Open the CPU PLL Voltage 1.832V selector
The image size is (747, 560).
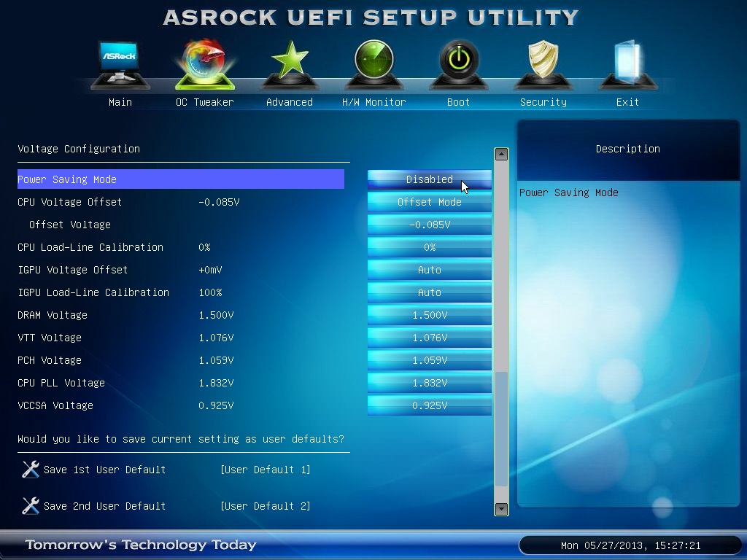pyautogui.click(x=430, y=383)
